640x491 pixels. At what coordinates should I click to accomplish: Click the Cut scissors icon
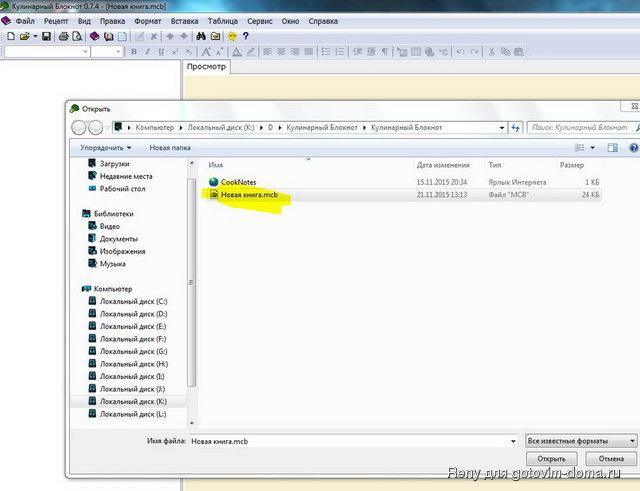pyautogui.click(x=491, y=51)
